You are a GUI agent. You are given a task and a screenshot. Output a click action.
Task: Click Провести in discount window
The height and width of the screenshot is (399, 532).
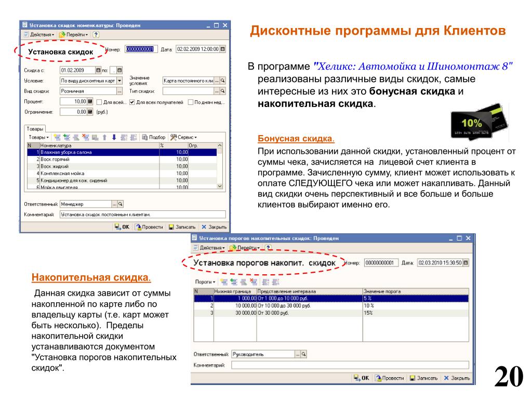pos(149,227)
